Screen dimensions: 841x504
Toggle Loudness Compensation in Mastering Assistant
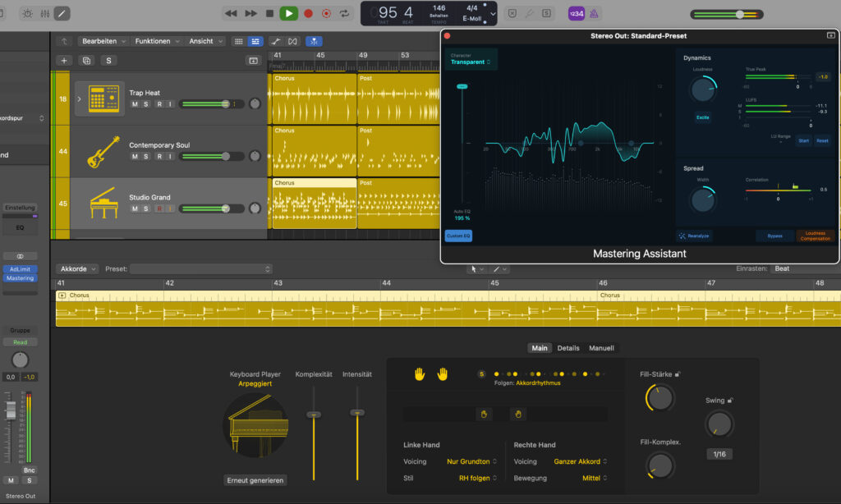(816, 236)
